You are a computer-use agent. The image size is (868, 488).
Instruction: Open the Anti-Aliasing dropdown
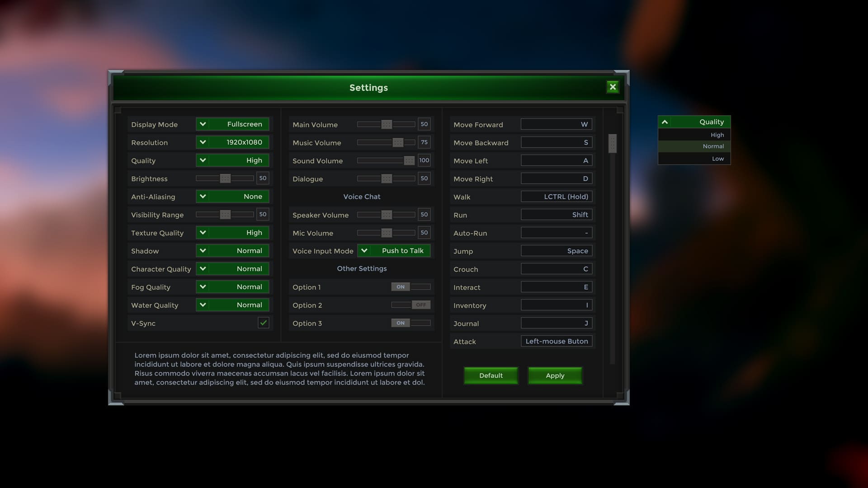(232, 197)
